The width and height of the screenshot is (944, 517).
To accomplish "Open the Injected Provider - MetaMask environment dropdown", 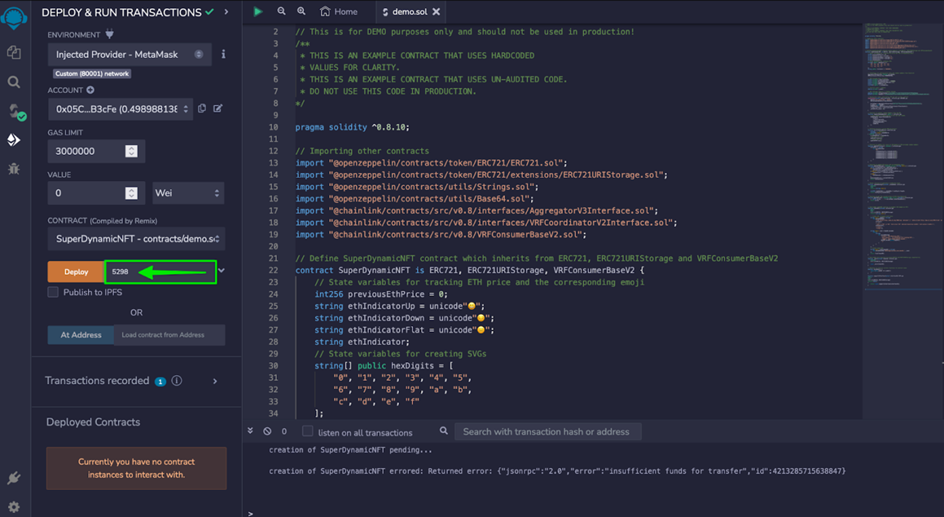I will point(129,54).
